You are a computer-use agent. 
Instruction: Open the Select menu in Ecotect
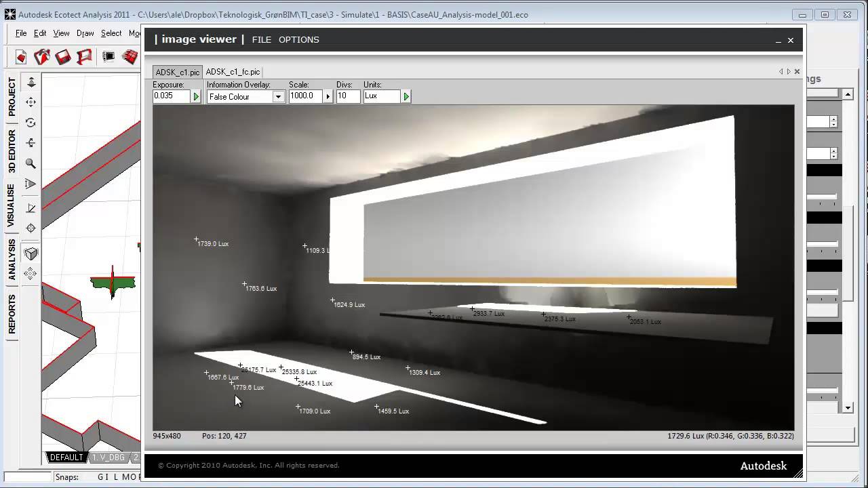(x=111, y=33)
